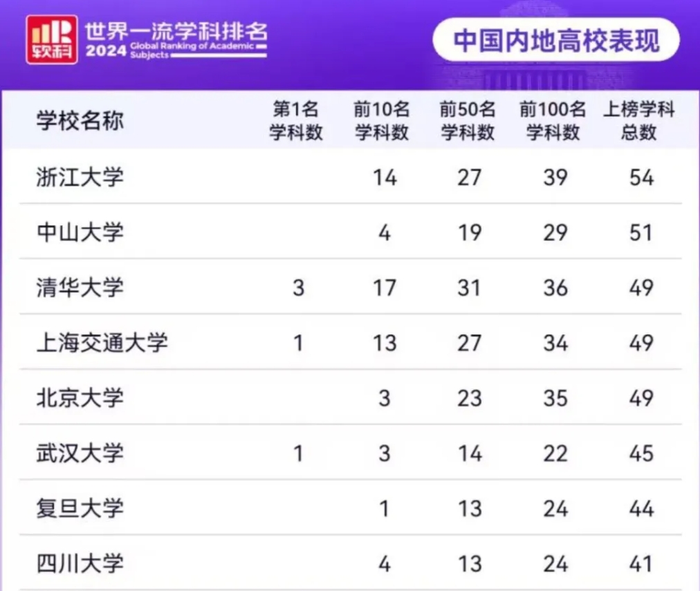Click the 2024 Global Ranking of Academic Subjects subtitle
This screenshot has width=700, height=591.
pos(176,50)
